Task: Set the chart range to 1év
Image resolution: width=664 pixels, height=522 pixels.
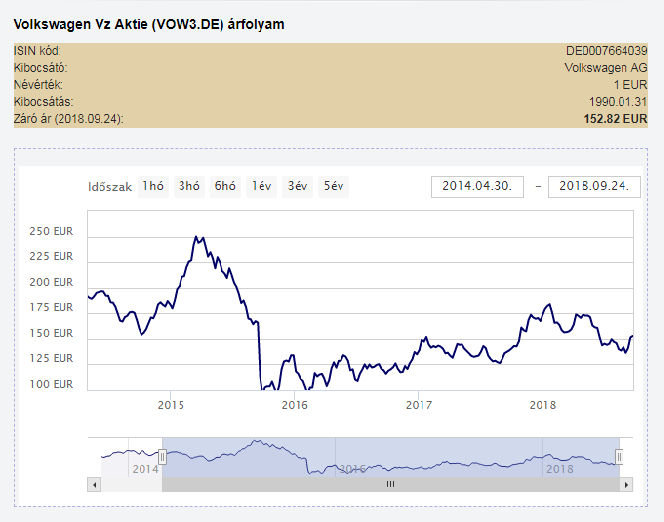Action: 262,186
